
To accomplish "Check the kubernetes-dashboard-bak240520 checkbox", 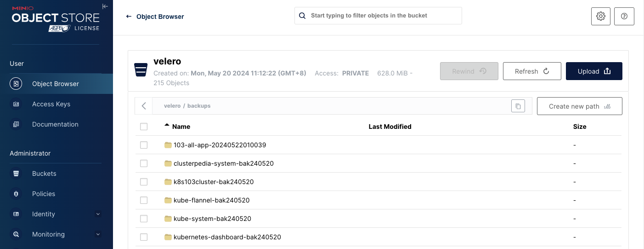I will coord(144,237).
